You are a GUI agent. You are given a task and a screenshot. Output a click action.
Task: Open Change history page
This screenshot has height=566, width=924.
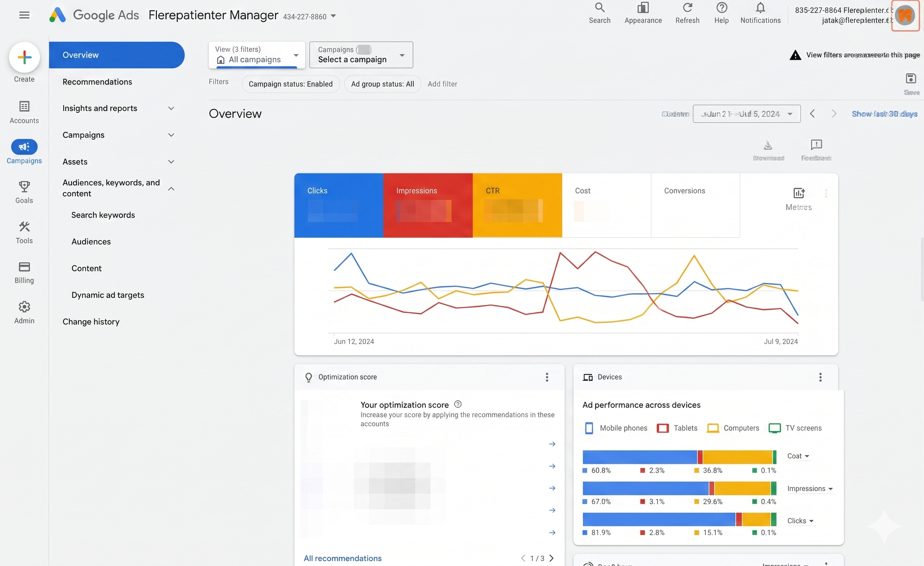(x=91, y=321)
